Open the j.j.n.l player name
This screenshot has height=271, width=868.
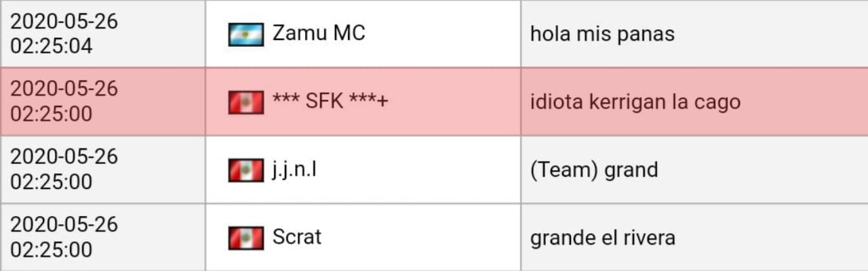click(294, 169)
